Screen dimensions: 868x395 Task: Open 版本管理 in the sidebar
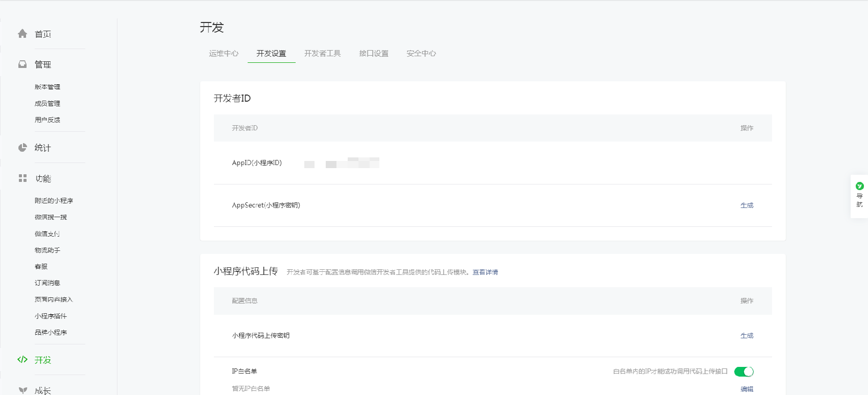click(47, 87)
